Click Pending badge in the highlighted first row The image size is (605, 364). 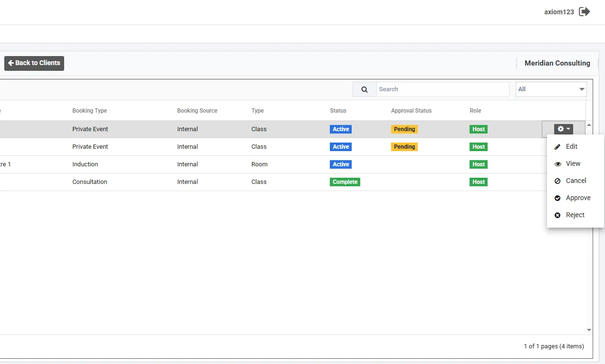click(x=404, y=129)
